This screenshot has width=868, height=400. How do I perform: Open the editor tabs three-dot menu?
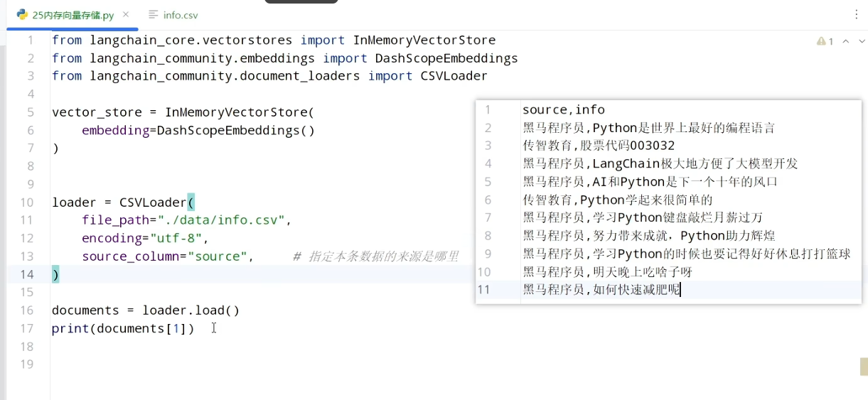(x=856, y=15)
